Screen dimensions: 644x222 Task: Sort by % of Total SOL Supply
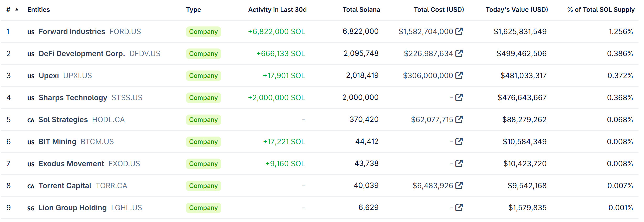[601, 10]
